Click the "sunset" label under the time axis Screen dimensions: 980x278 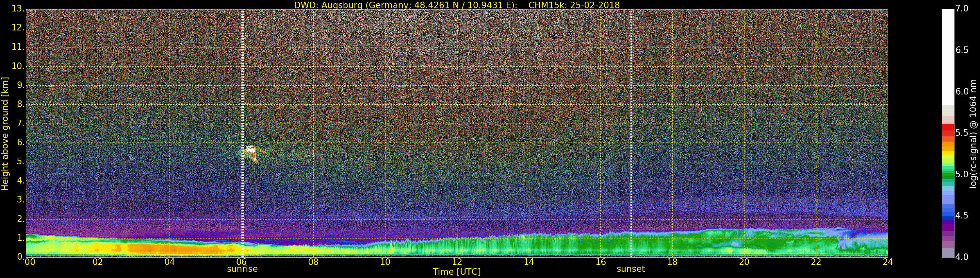(x=631, y=269)
